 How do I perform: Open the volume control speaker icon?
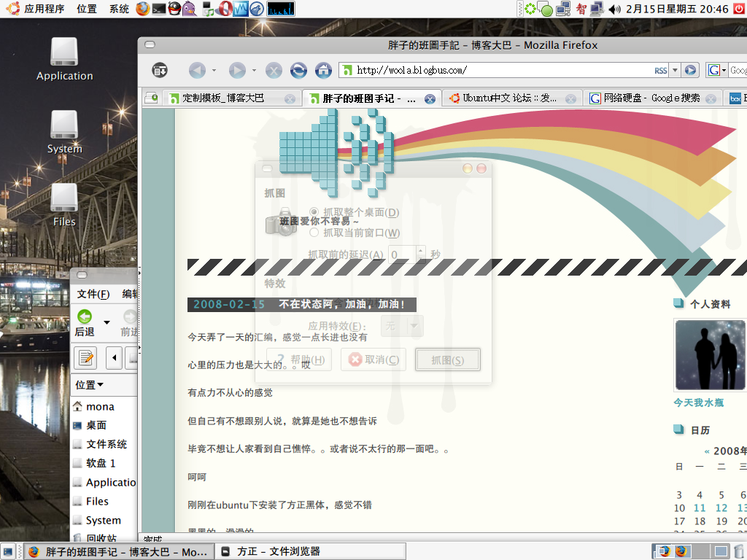(614, 9)
